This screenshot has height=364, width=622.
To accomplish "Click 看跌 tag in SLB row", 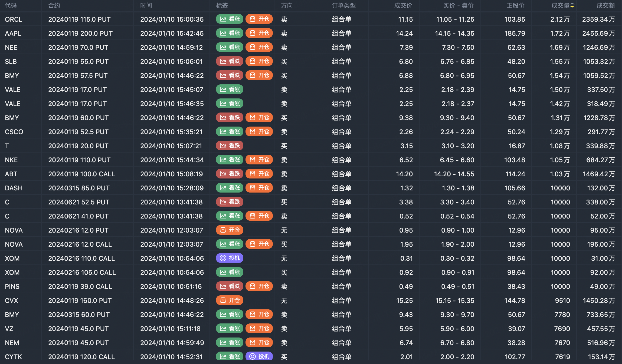I will (x=230, y=61).
